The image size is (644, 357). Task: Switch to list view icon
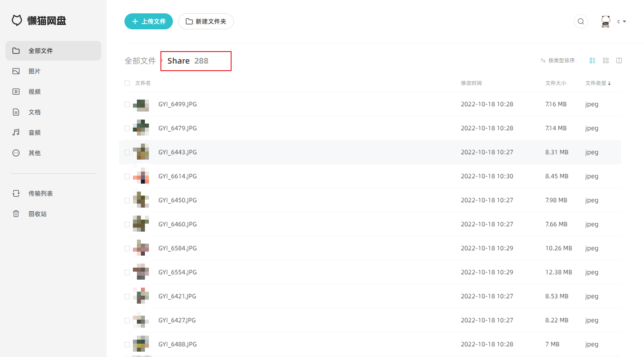(x=592, y=60)
